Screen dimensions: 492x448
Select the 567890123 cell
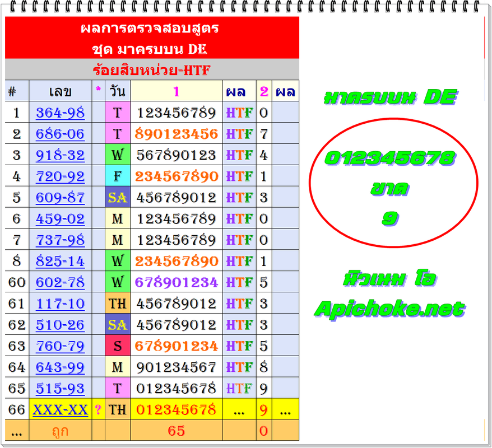tap(177, 155)
